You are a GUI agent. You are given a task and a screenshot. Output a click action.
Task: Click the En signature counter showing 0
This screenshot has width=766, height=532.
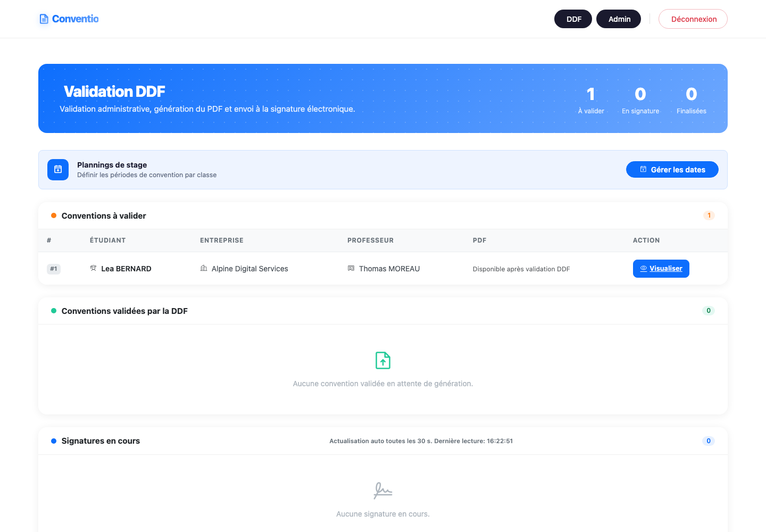point(640,100)
